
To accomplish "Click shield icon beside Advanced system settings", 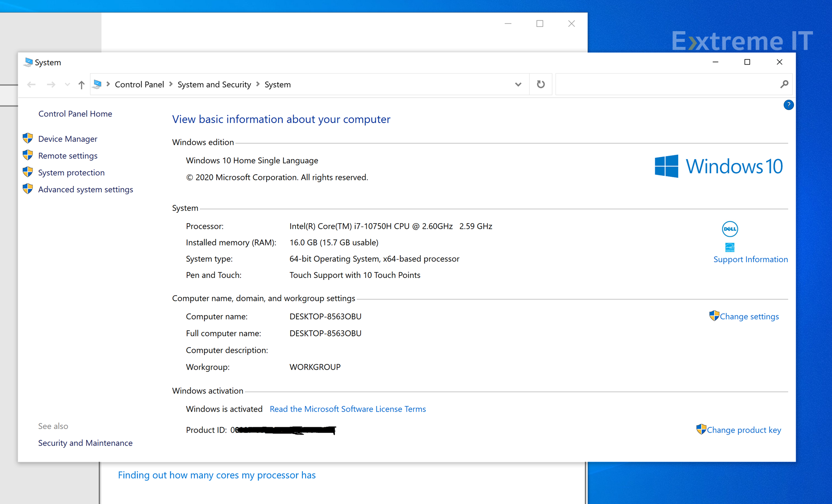I will pos(28,189).
